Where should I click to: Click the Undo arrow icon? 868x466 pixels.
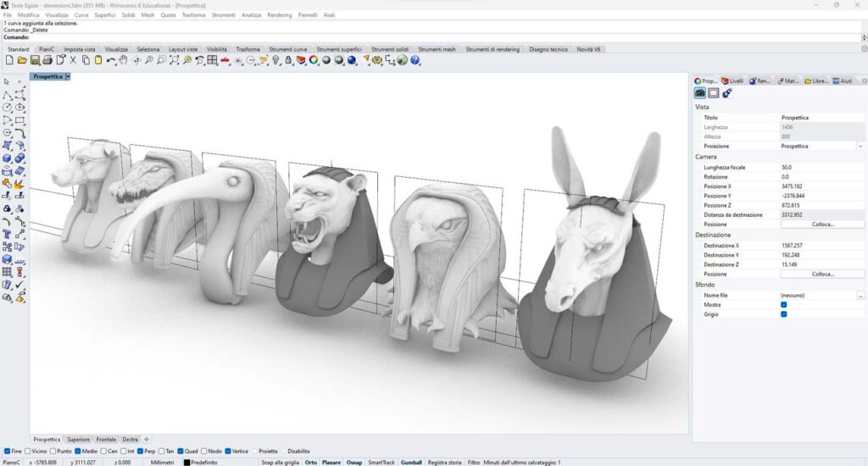click(111, 60)
